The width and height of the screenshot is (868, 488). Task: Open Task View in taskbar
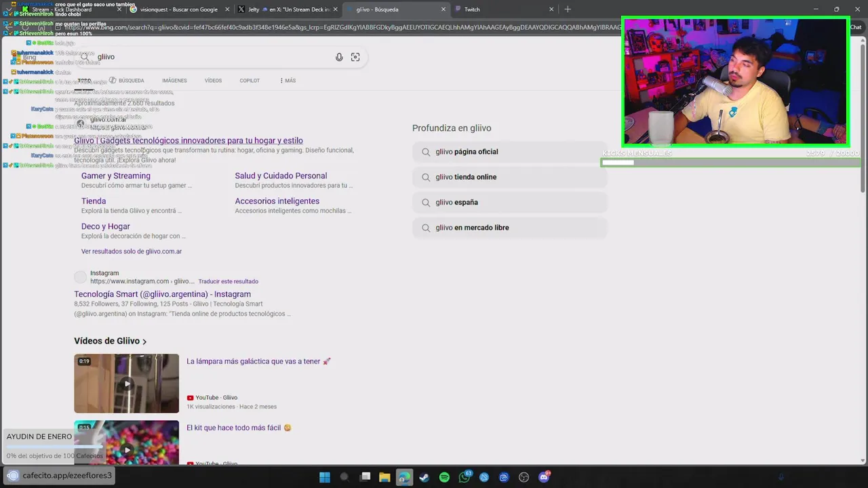(x=365, y=477)
